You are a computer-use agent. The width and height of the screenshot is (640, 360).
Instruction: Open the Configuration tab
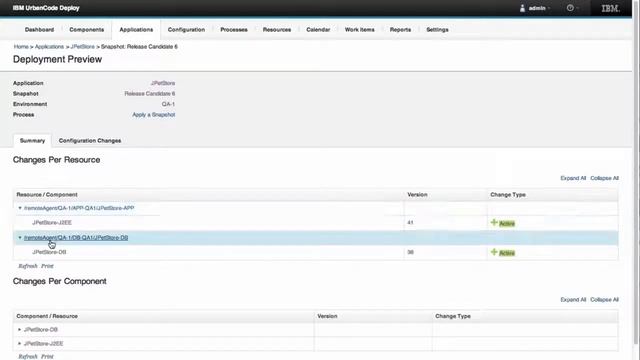tap(186, 30)
